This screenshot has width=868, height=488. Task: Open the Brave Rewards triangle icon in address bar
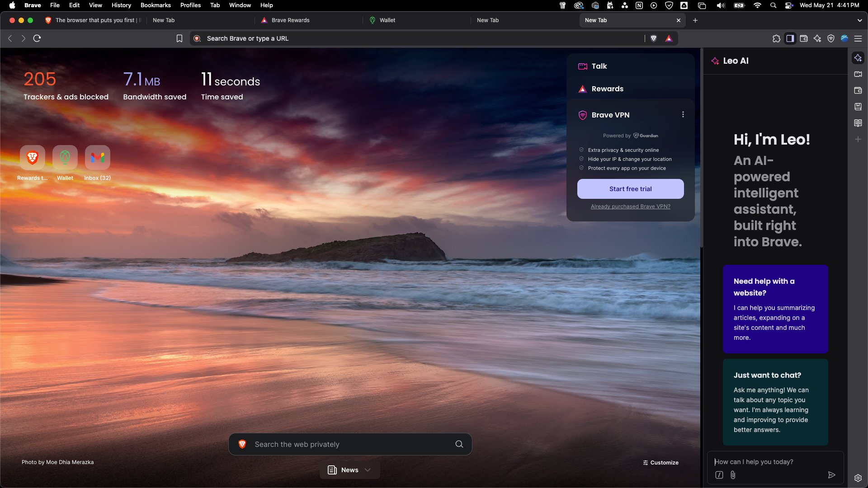(x=670, y=38)
